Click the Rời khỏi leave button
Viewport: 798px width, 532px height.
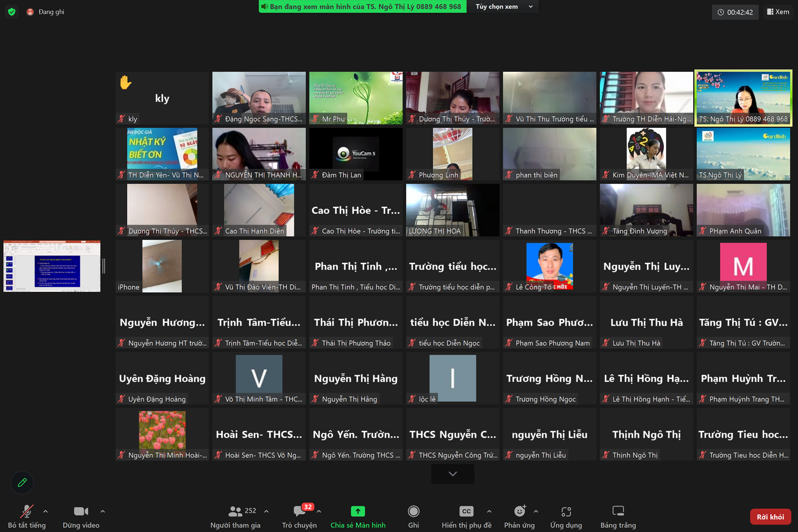770,517
